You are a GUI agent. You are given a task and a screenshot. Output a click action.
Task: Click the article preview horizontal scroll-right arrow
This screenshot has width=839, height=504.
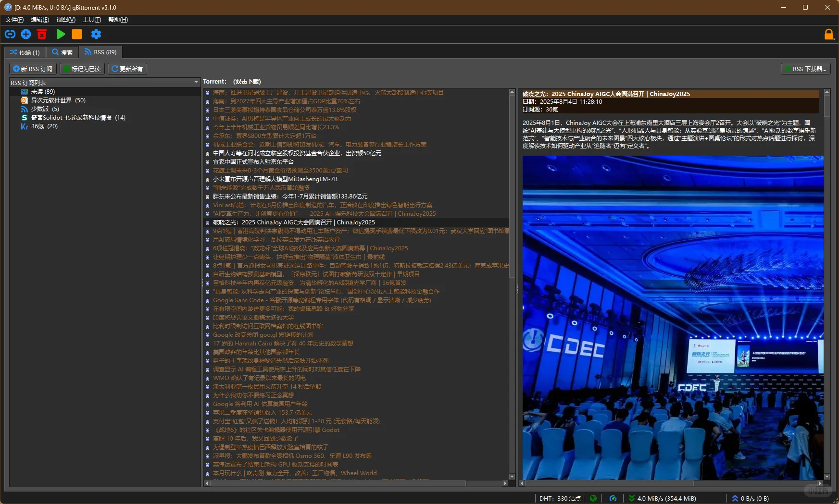pyautogui.click(x=820, y=483)
